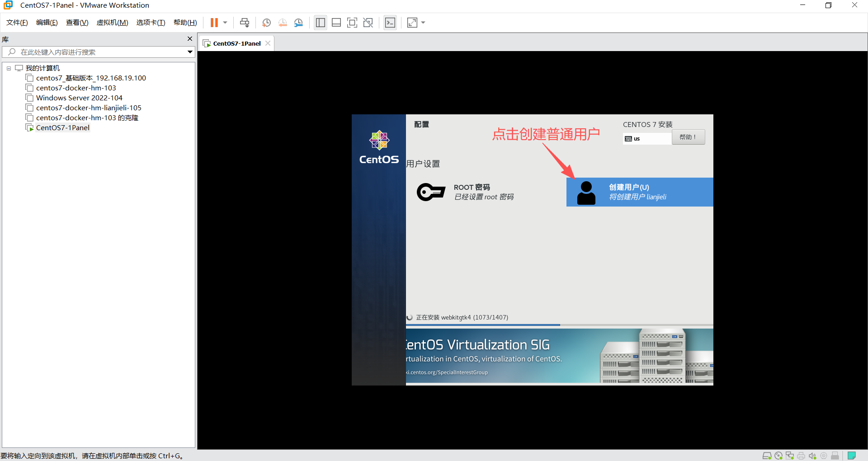Screen dimensions: 868x461
Task: Click the network adapter status icon
Action: click(x=790, y=456)
